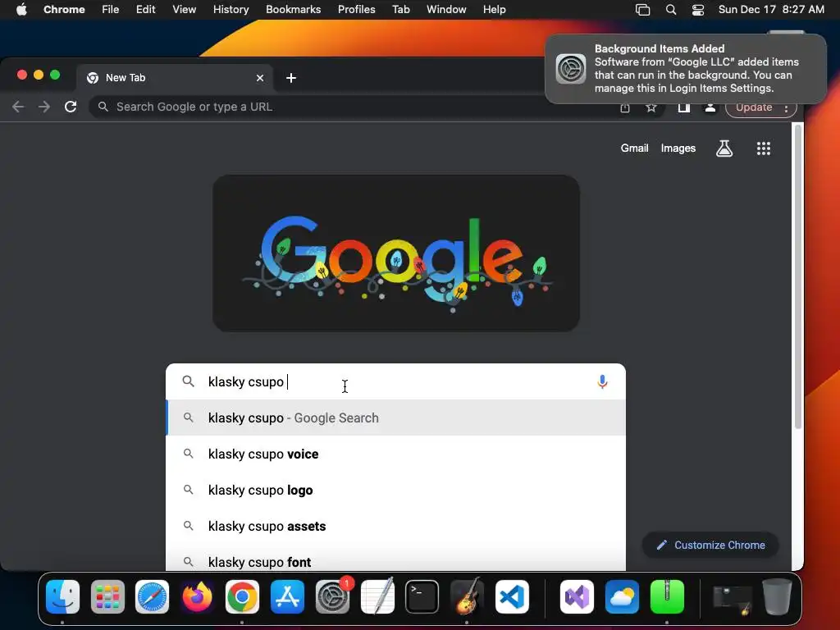Screen dimensions: 840x630
Task: Open Launchpad from the Dock
Action: pyautogui.click(x=107, y=597)
